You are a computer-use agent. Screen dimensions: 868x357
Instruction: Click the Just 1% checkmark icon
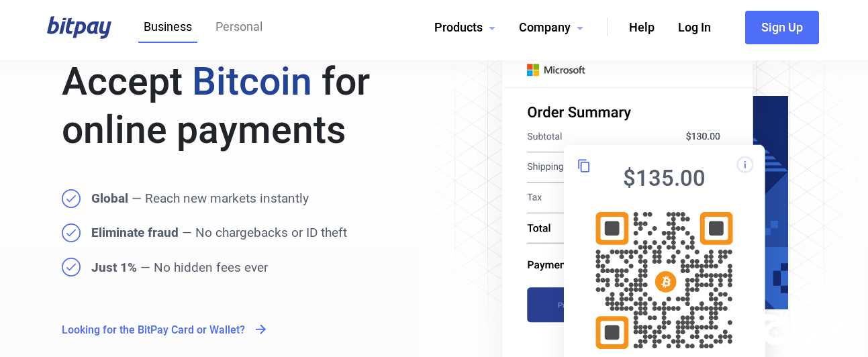[x=71, y=267]
